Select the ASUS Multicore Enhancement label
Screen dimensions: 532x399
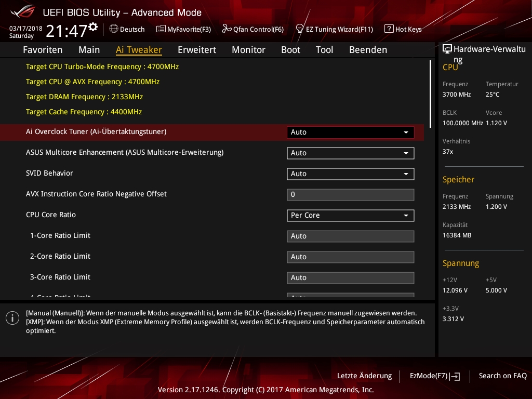[x=125, y=152]
